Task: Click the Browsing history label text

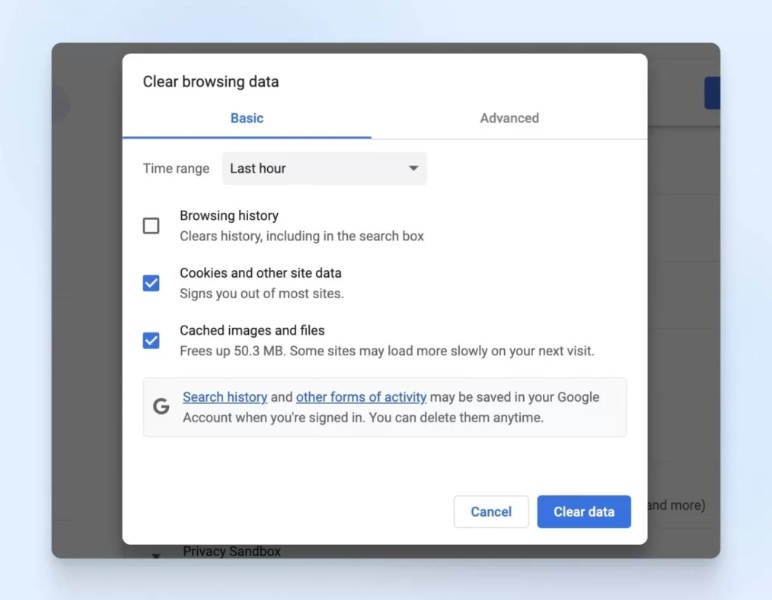Action: point(229,216)
